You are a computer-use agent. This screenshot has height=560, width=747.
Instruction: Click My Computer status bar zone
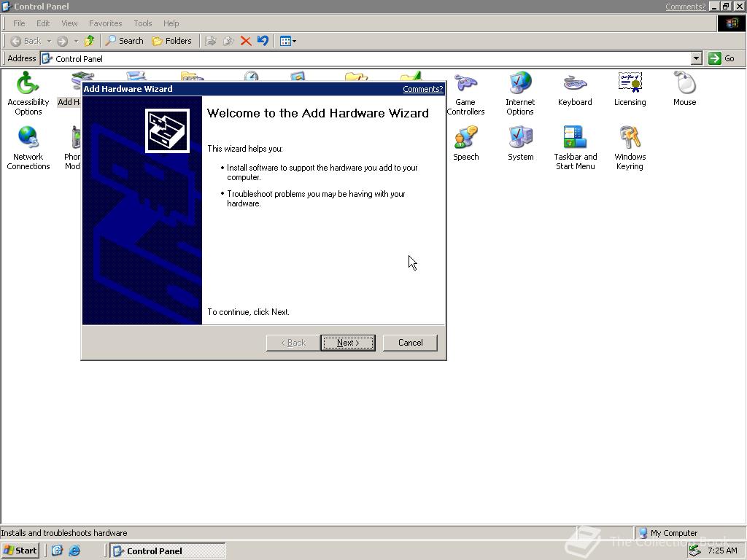[x=690, y=533]
